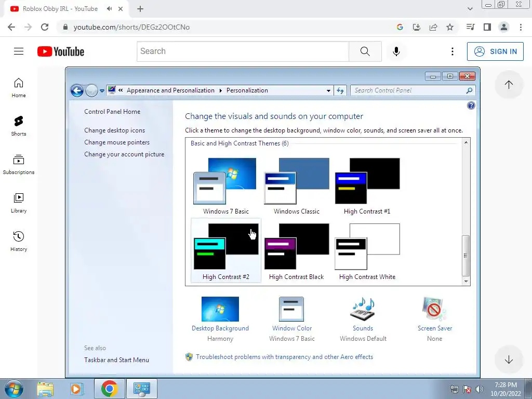This screenshot has width=532, height=399.
Task: Click the Search Control Panel field
Action: click(x=413, y=90)
